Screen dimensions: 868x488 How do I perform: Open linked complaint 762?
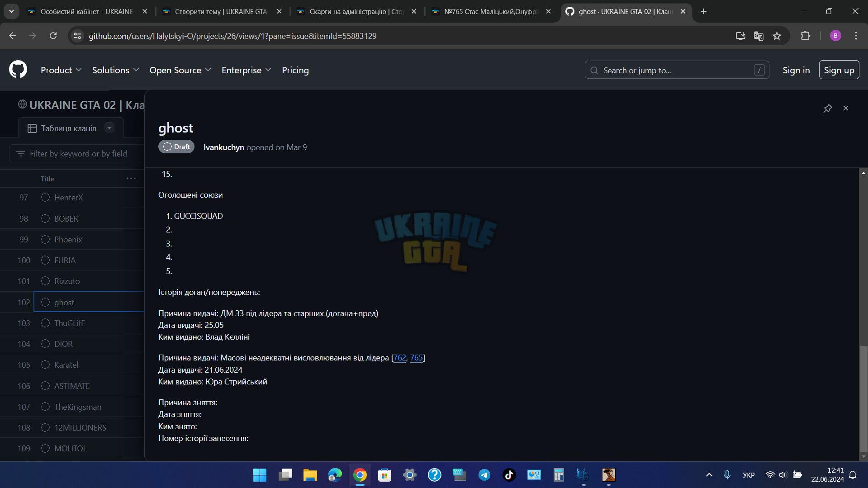400,358
